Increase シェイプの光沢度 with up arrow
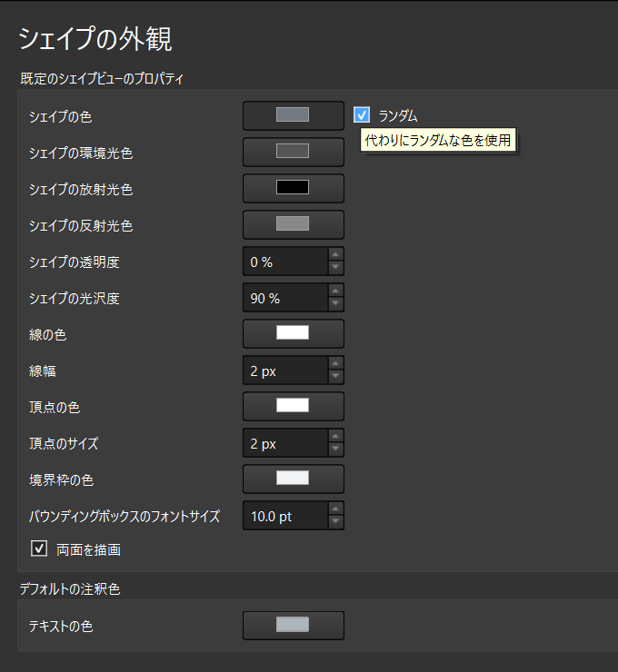 [x=335, y=291]
